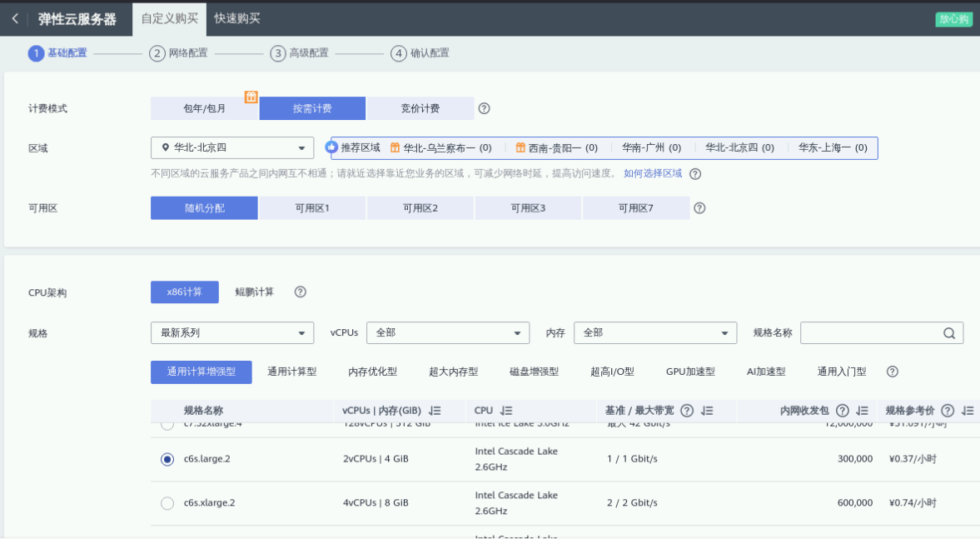Select 可用区3 availability zone
980x539 pixels.
pos(528,208)
